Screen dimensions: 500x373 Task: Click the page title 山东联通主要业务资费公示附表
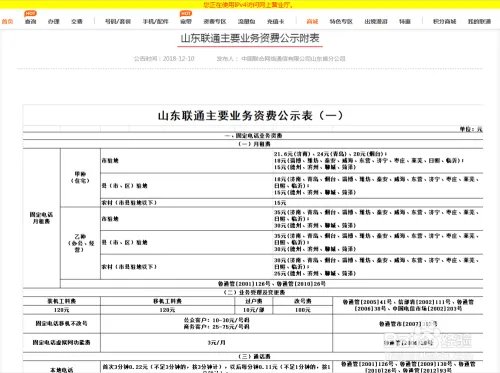[250, 38]
